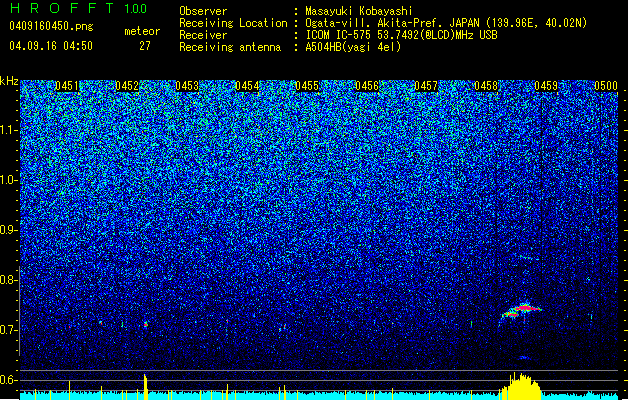Click the tall yellow power spike below 0452
Image resolution: width=629 pixels, height=400 pixels.
[145, 387]
